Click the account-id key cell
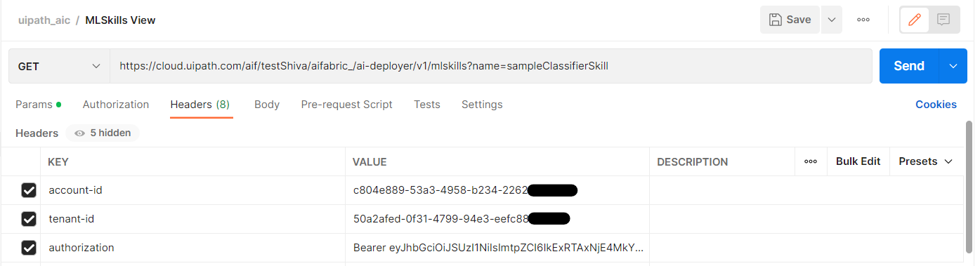Image resolution: width=980 pixels, height=266 pixels. tap(192, 190)
